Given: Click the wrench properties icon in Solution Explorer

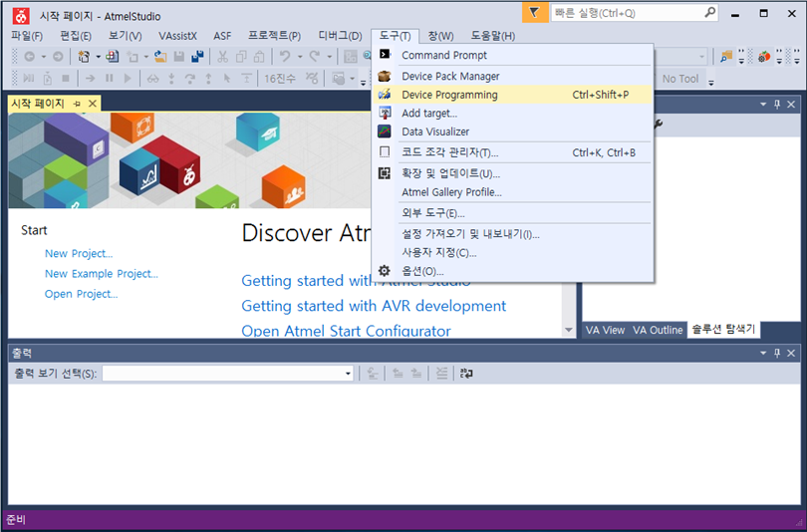Looking at the screenshot, I should click(658, 124).
